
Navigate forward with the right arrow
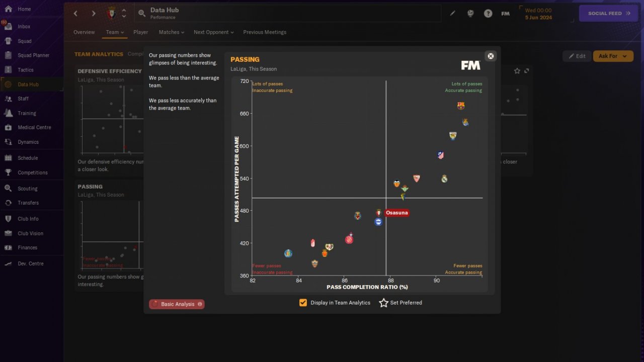(x=93, y=14)
